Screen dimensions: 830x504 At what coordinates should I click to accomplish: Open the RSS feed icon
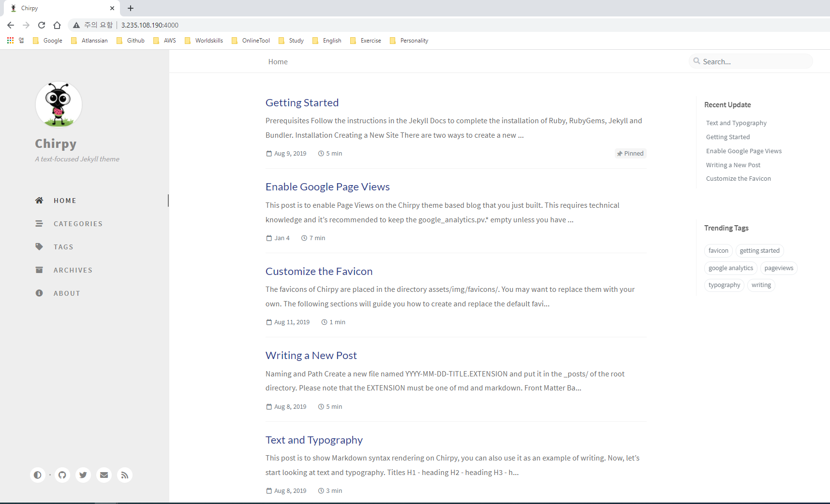125,475
